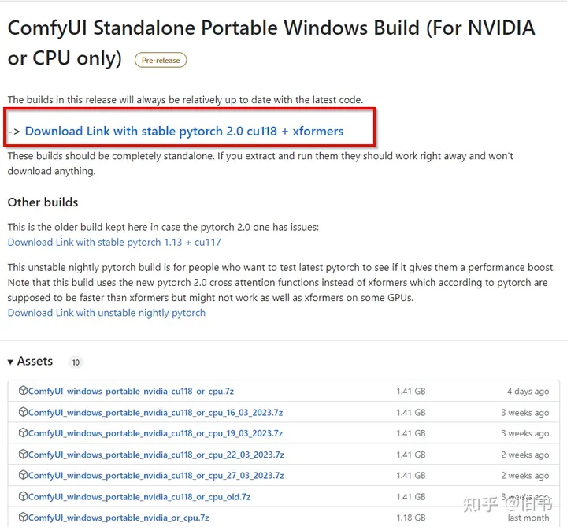The height and width of the screenshot is (528, 568).
Task: Open the unstable nightly pytorch download link
Action: pyautogui.click(x=106, y=313)
